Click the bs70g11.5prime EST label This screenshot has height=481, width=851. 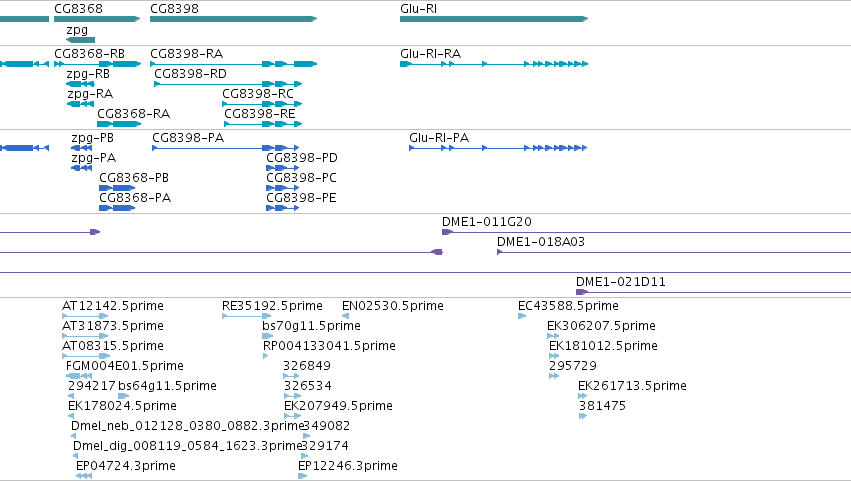[x=312, y=326]
